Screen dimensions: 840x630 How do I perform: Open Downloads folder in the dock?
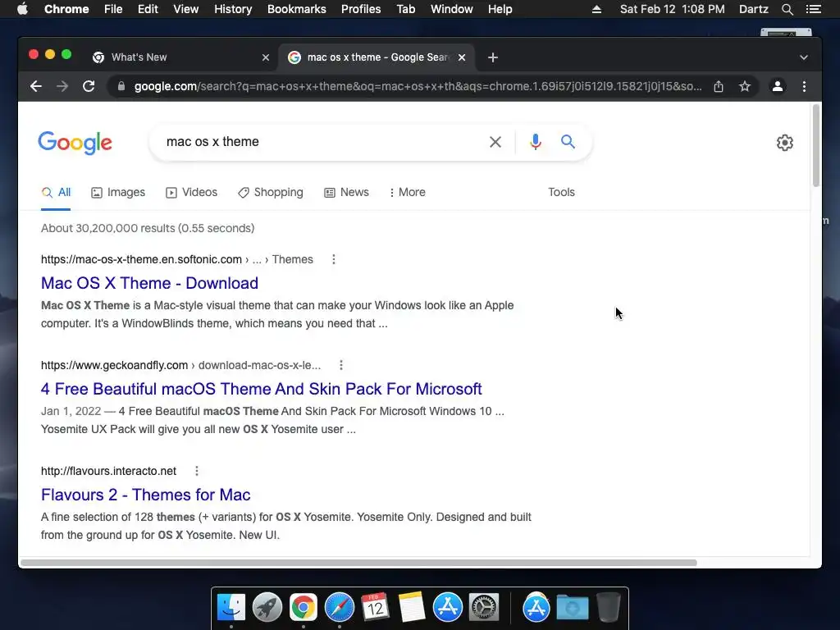572,608
